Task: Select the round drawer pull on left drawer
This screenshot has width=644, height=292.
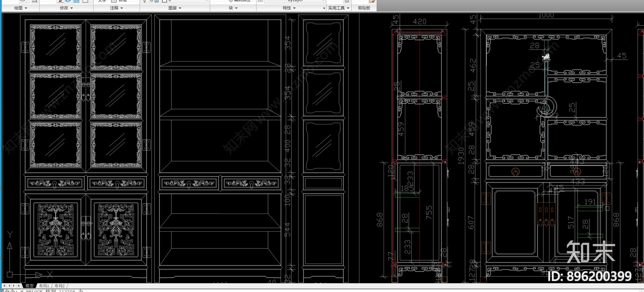Action: point(515,172)
